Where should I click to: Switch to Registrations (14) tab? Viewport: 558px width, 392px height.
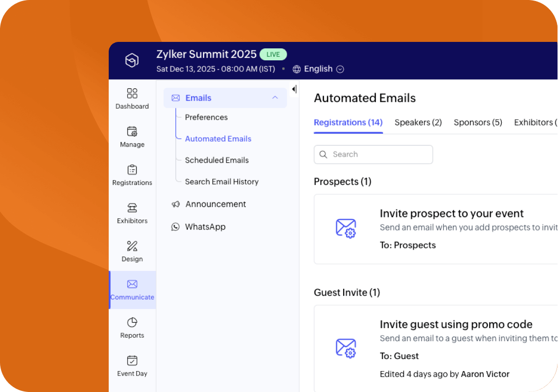(x=348, y=123)
